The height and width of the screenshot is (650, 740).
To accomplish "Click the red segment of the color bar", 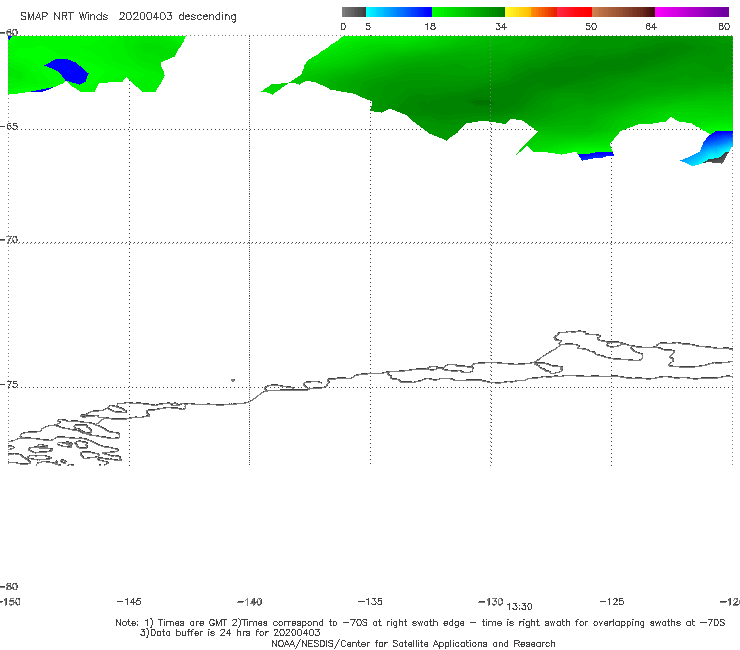I will [x=574, y=12].
